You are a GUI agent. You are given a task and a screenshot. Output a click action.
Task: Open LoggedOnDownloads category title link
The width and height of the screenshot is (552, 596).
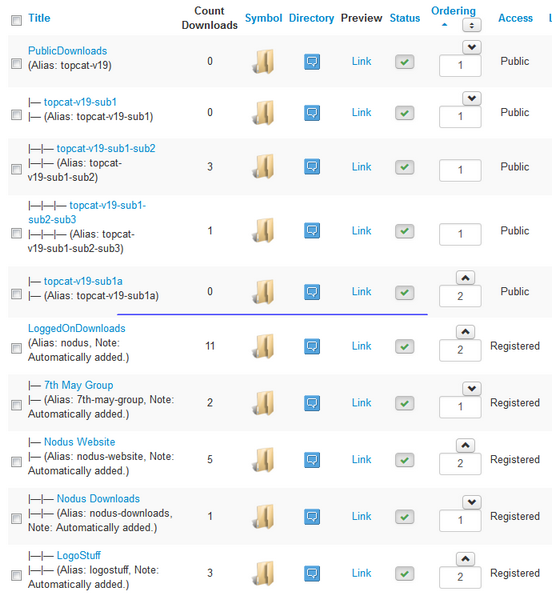click(77, 328)
